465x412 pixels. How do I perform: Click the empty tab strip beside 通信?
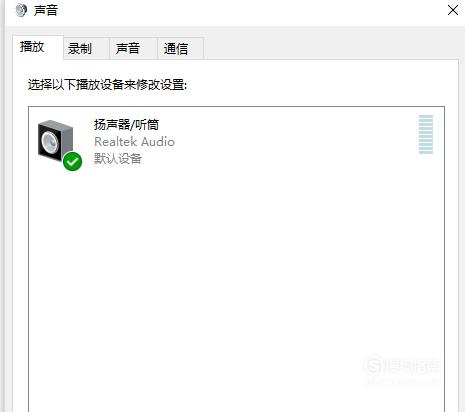coord(330,48)
